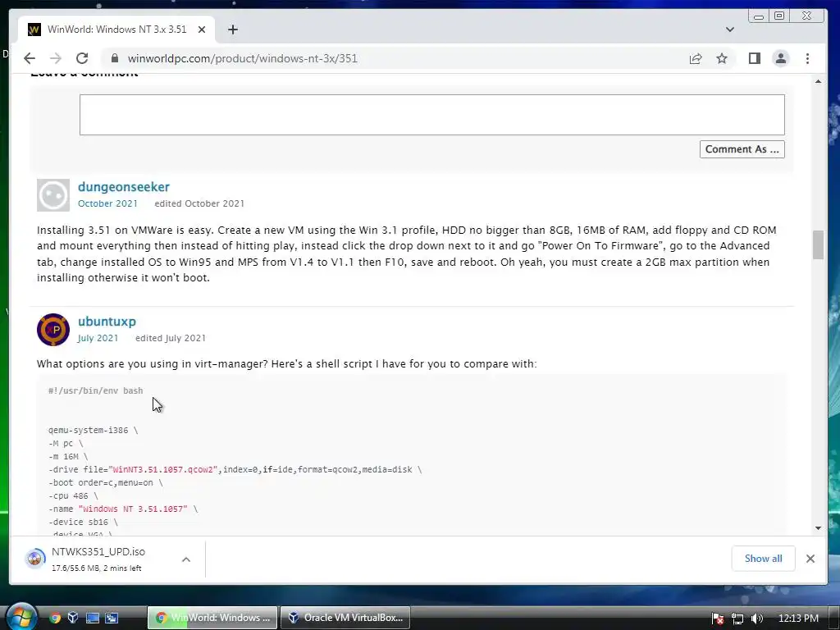Open Chrome three-dot menu
The height and width of the screenshot is (630, 840).
coord(807,58)
